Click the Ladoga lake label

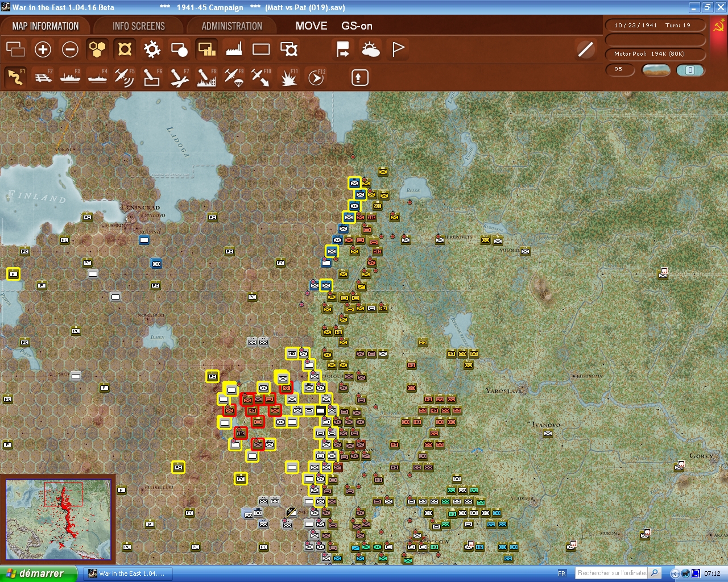click(x=177, y=141)
